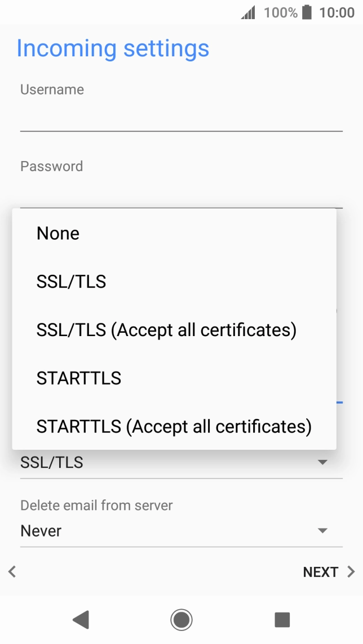Tap the Incoming settings heading

coord(113,48)
